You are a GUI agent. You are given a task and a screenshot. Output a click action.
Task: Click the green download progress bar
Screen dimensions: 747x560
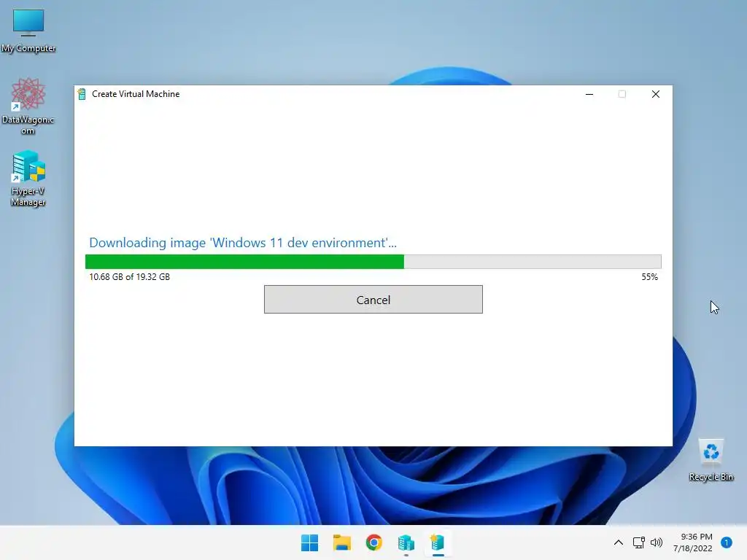coord(373,262)
